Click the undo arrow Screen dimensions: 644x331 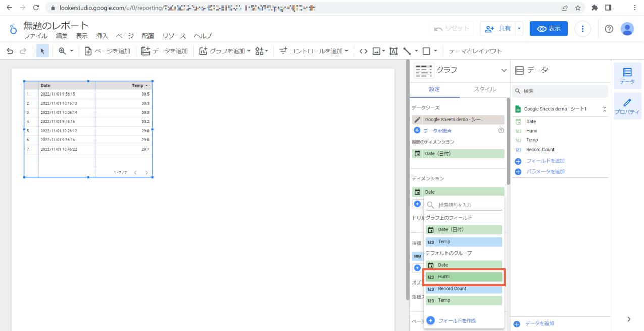pos(9,51)
